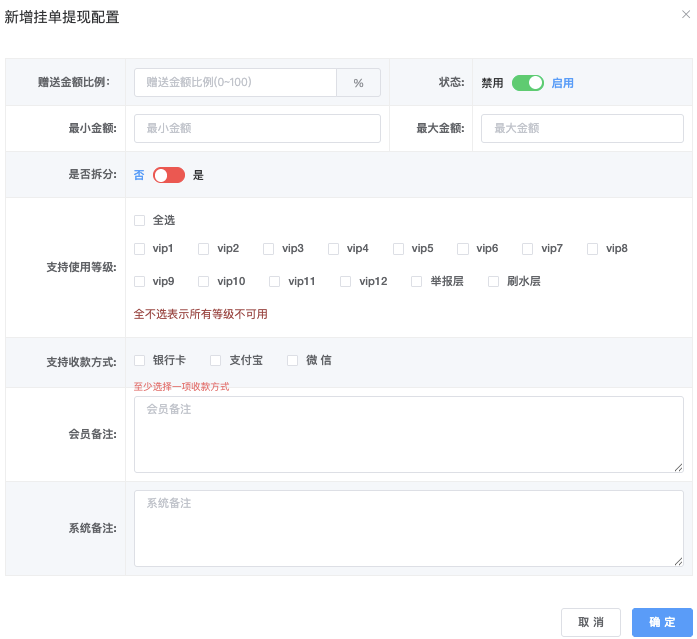697x639 pixels.
Task: Check the 支付宝 payment option
Action: pos(216,360)
